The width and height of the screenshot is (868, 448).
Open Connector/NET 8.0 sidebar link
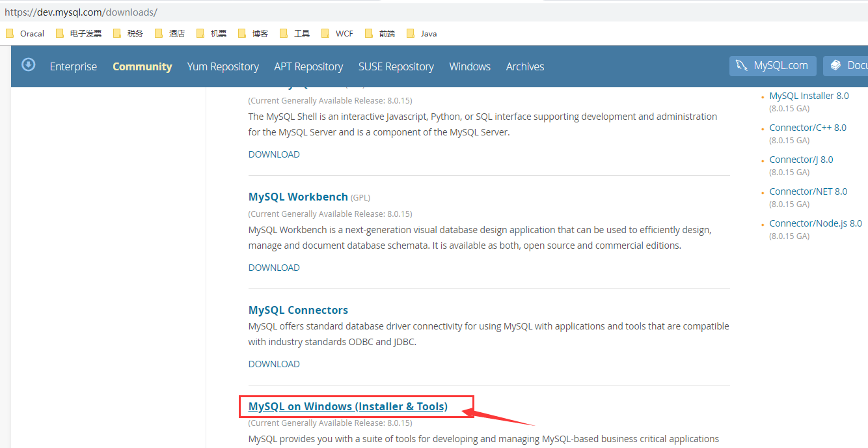pyautogui.click(x=808, y=191)
